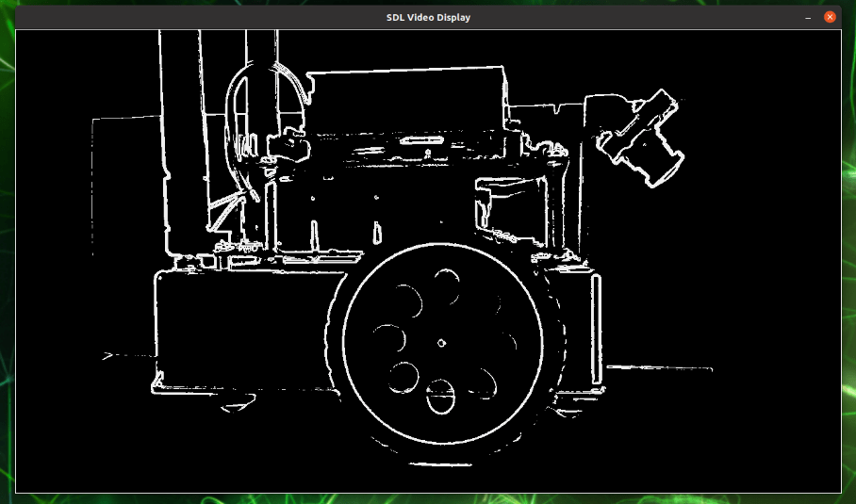Click the tilted camera-shaped outline at upper right
Image resolution: width=856 pixels, height=504 pixels.
642,139
